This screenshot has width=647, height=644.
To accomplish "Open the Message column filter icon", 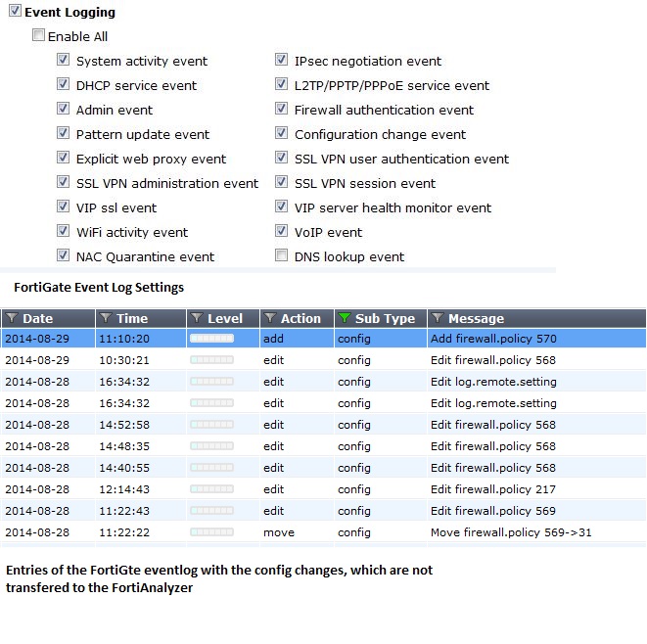I will (x=438, y=318).
